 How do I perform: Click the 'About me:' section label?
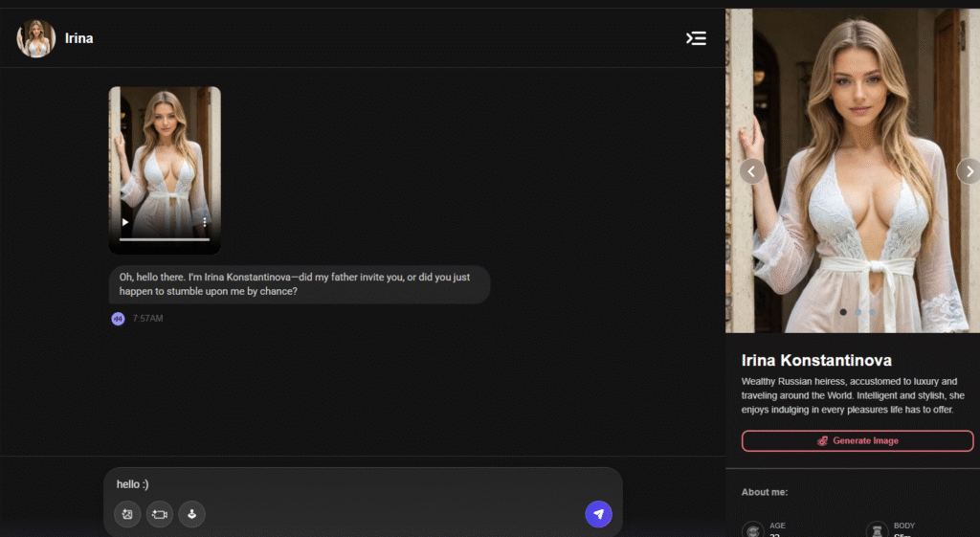tap(765, 492)
